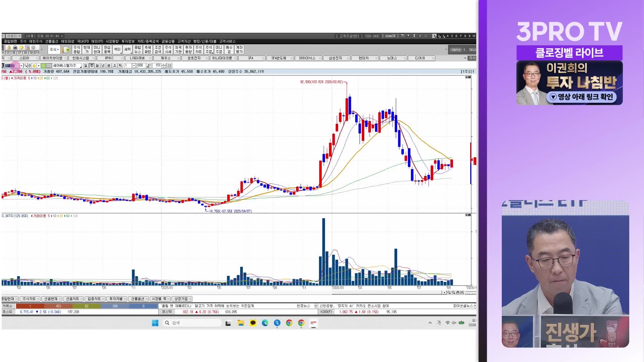Click the hand pan icon under the chart

coord(458,293)
